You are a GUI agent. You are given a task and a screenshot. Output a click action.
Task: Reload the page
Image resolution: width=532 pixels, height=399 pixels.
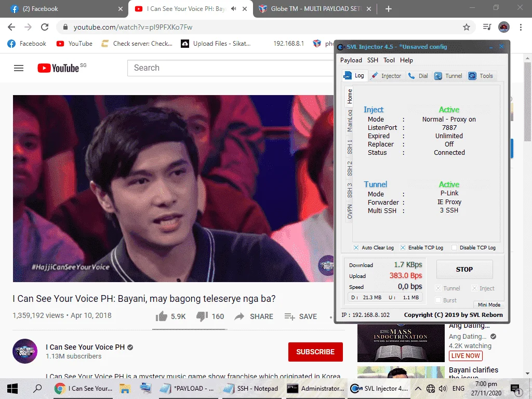pyautogui.click(x=45, y=27)
